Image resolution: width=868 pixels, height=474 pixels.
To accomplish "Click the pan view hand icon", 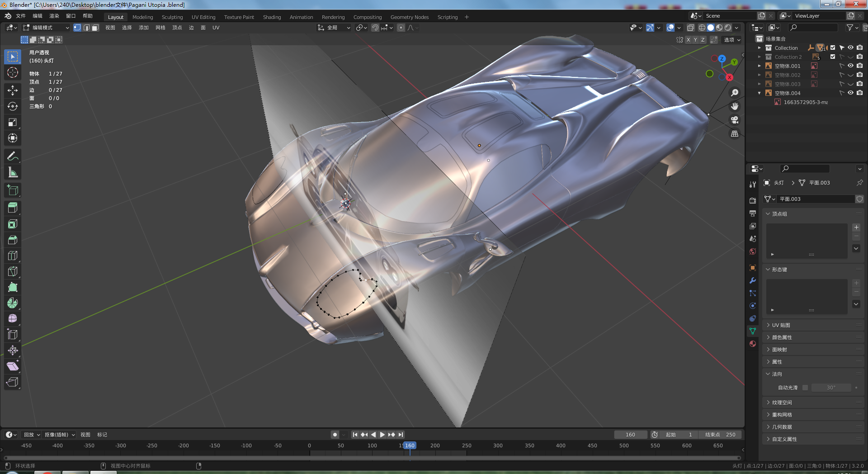I will point(735,106).
